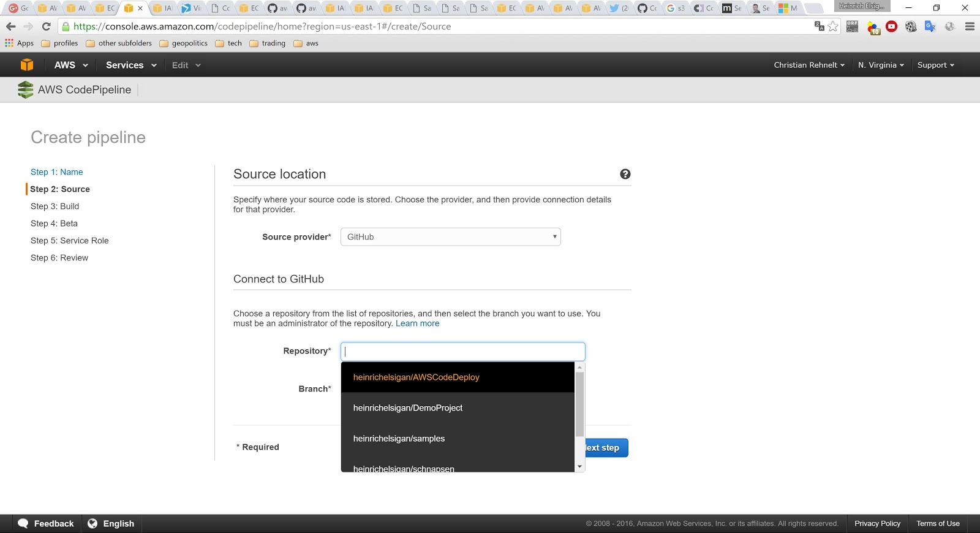Open the Learn more link

(418, 323)
